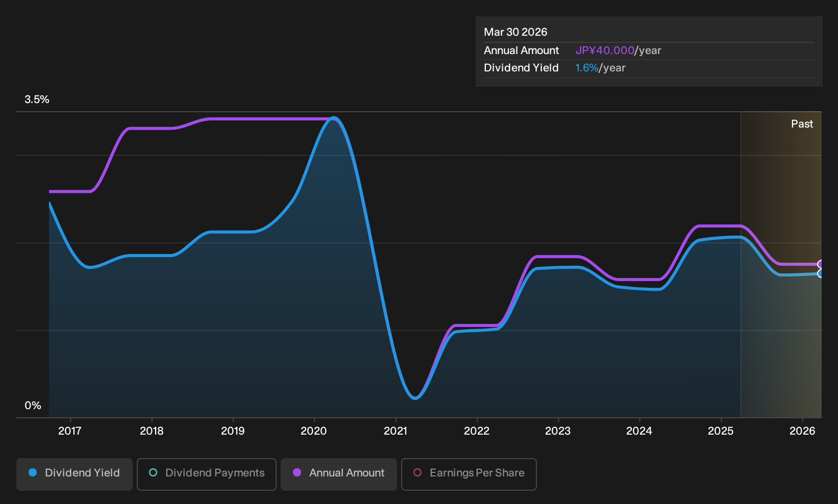Click the 2025 x-axis label
Screen dimensions: 838x504
click(x=721, y=431)
